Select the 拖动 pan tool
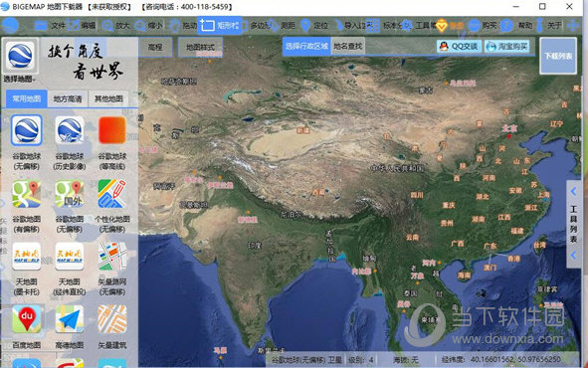Viewport: 588px width, 368px height. [x=183, y=26]
